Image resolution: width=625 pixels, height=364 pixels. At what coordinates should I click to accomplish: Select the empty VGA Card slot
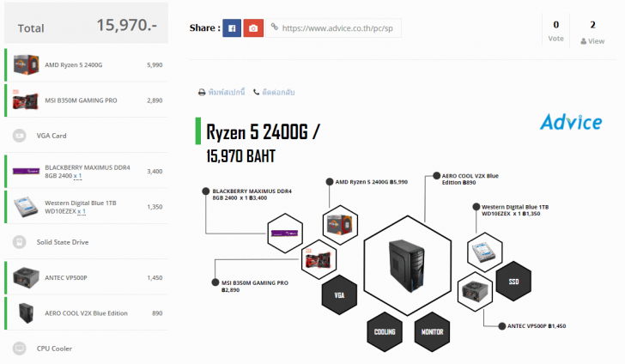click(86, 136)
